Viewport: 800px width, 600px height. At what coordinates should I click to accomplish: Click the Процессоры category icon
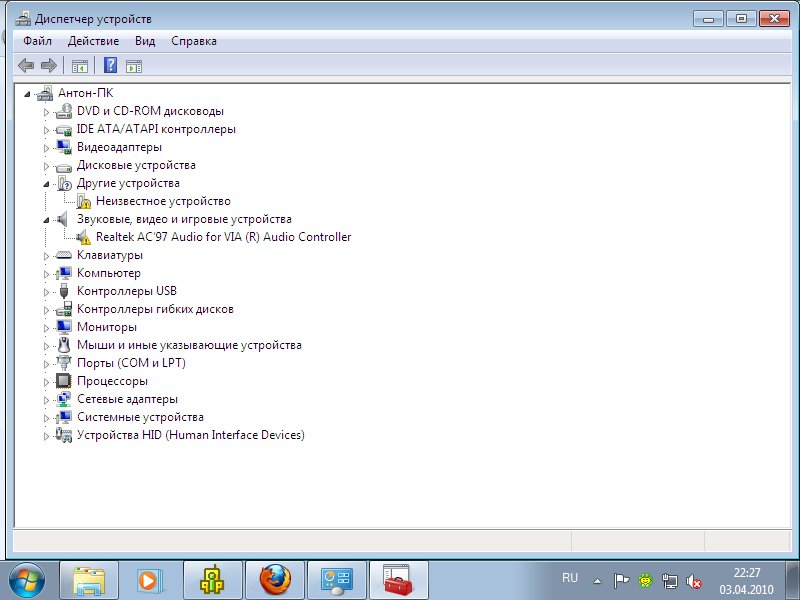click(64, 381)
